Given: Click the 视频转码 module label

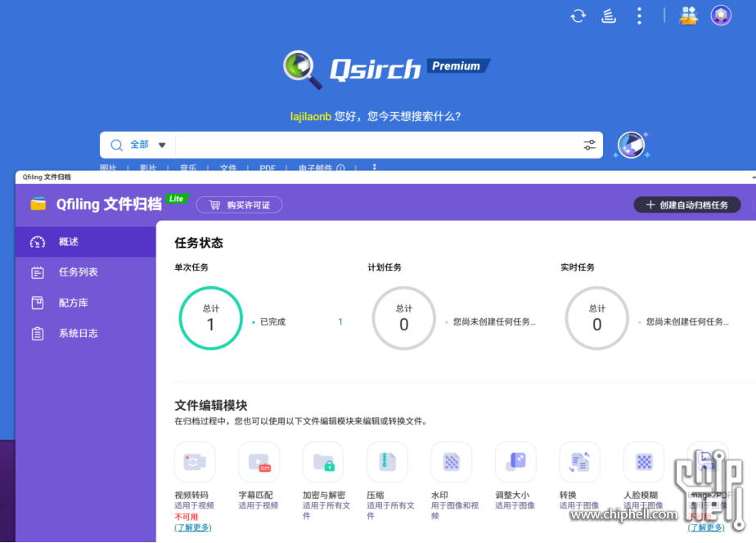Looking at the screenshot, I should tap(191, 496).
